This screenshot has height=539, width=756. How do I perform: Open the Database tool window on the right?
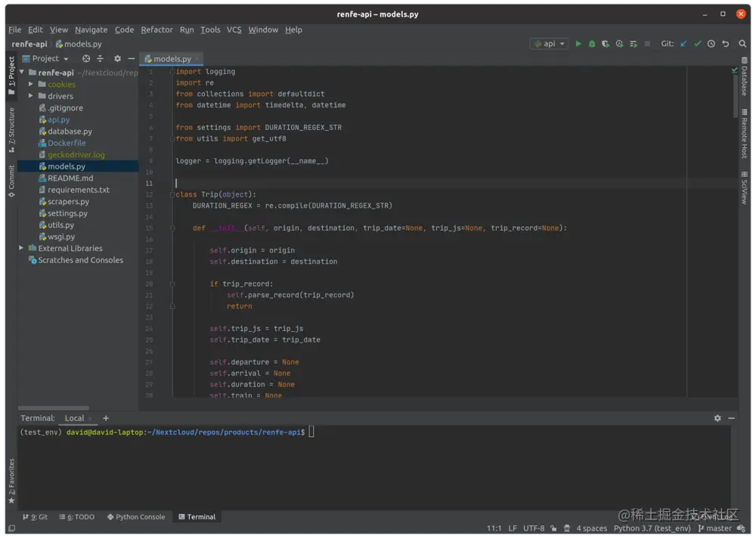coord(744,80)
